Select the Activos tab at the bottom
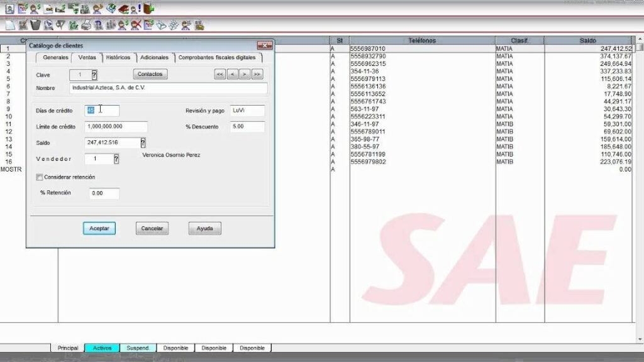 pos(102,348)
